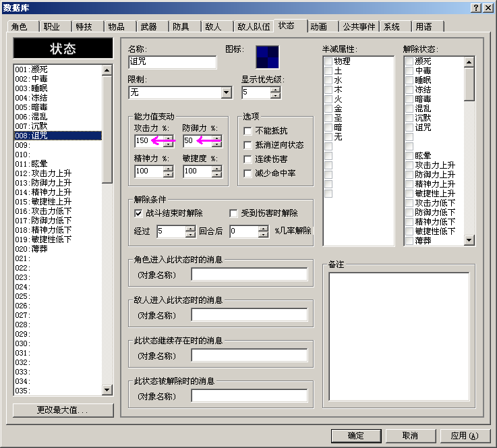Select state 001:濒死 in list
The width and height of the screenshot is (497, 448).
[x=58, y=69]
